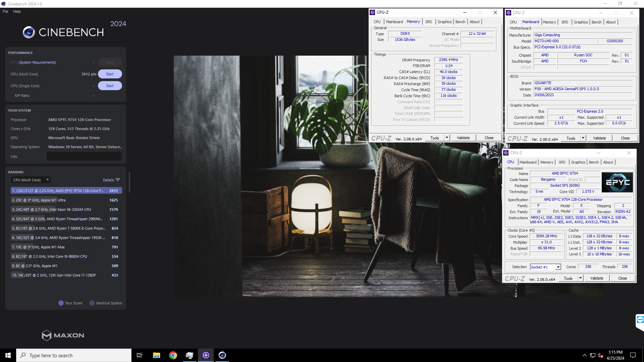Switch to Mainboard tab in Memory CPU-Z window
This screenshot has width=644, height=362.
(x=394, y=22)
